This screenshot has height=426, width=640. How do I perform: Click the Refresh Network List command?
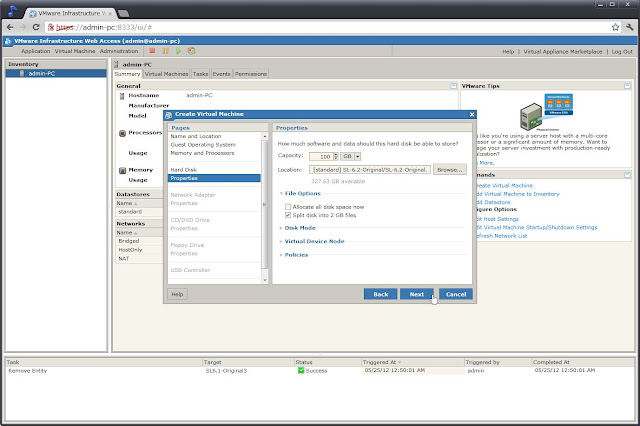502,236
